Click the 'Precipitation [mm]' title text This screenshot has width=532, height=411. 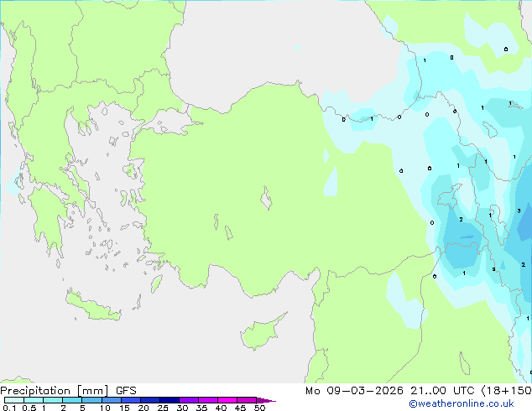55,391
